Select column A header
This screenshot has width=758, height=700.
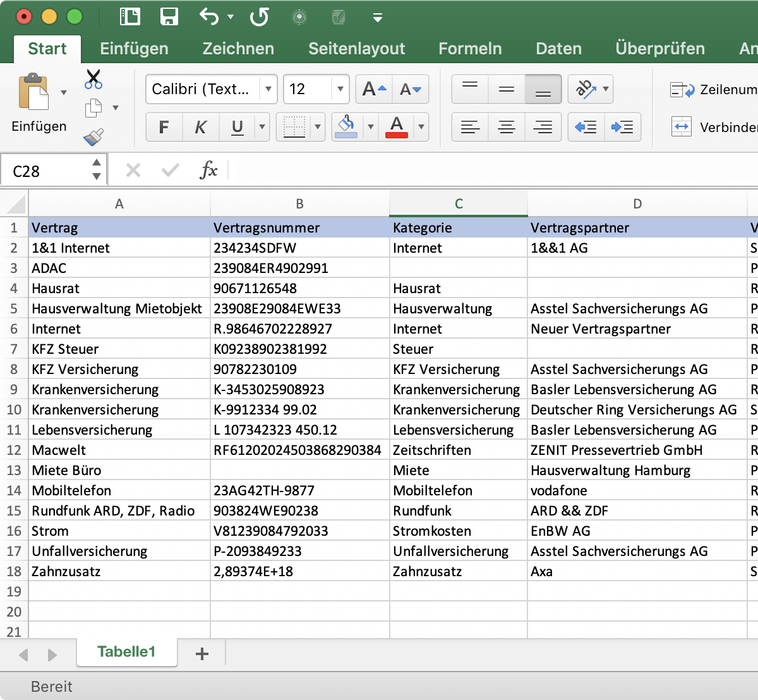tap(119, 203)
